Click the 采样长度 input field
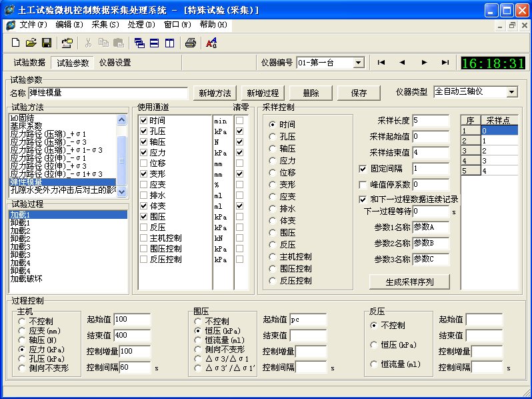Image resolution: width=532 pixels, height=399 pixels. 430,121
